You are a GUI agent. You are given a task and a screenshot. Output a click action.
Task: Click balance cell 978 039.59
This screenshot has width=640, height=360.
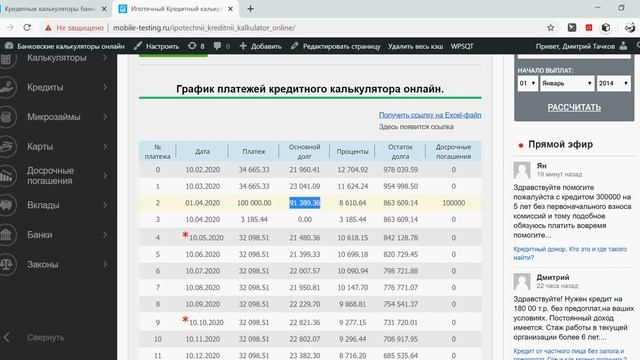(x=400, y=170)
